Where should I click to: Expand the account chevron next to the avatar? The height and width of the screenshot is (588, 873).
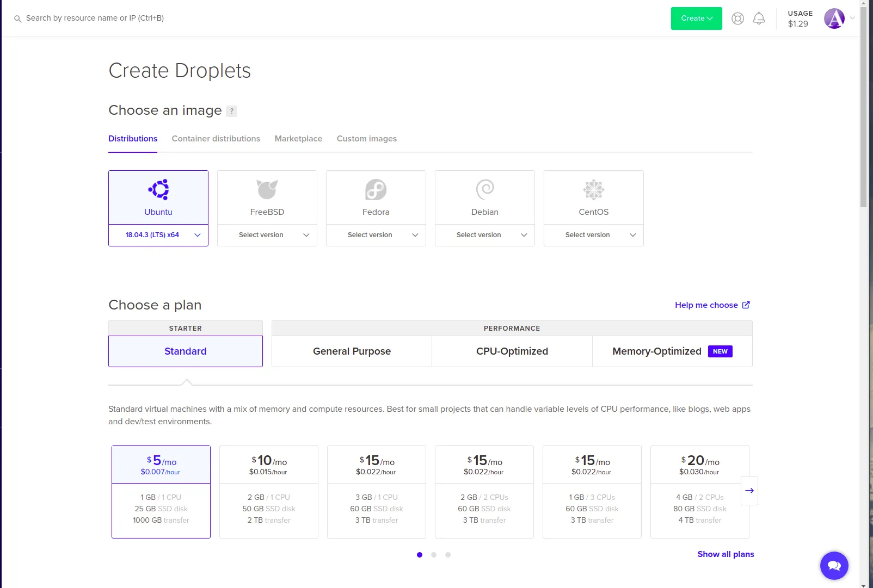[x=852, y=18]
